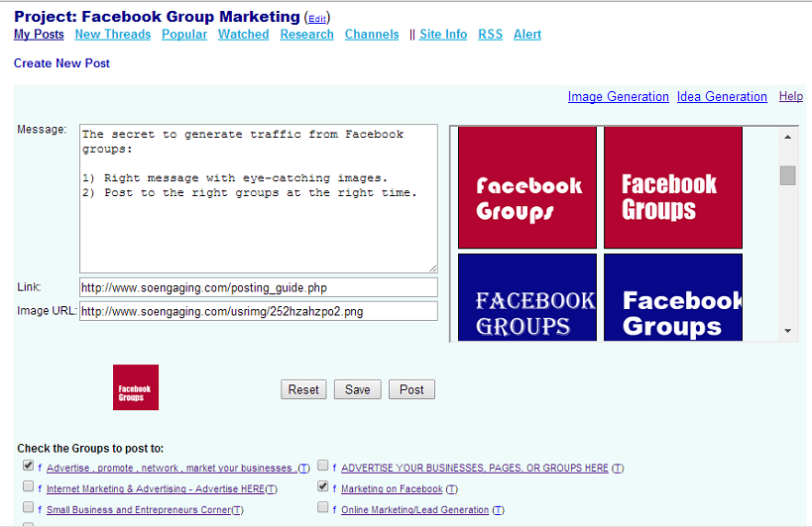The width and height of the screenshot is (812, 527).
Task: Check 'ADVERTISE YOUR BUSINESSES, PAGES' group checkbox
Action: (322, 466)
